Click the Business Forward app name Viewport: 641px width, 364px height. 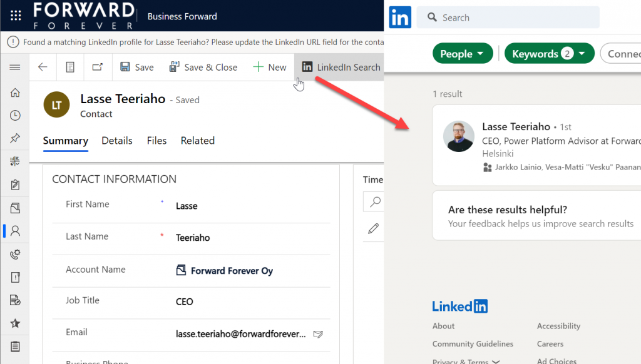182,16
